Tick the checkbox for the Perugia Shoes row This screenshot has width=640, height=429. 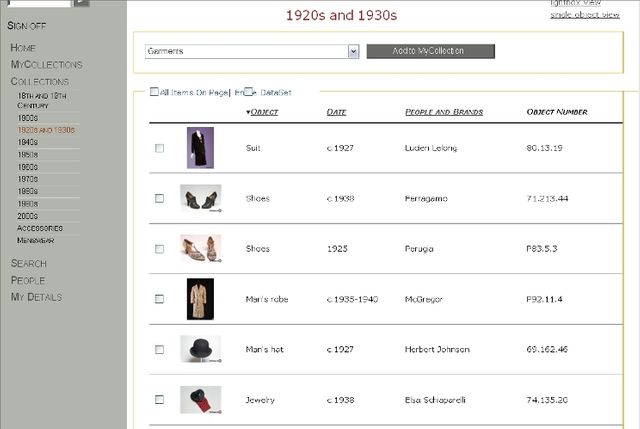(x=160, y=249)
